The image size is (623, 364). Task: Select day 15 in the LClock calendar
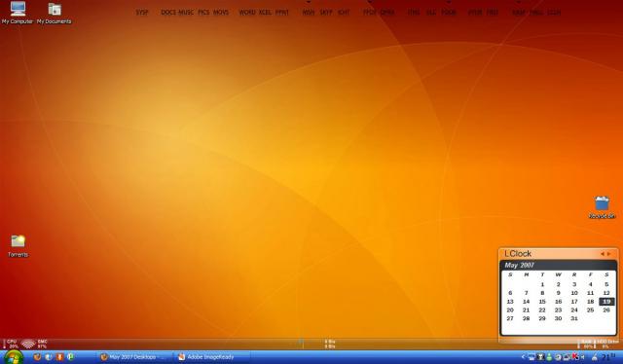pos(542,302)
